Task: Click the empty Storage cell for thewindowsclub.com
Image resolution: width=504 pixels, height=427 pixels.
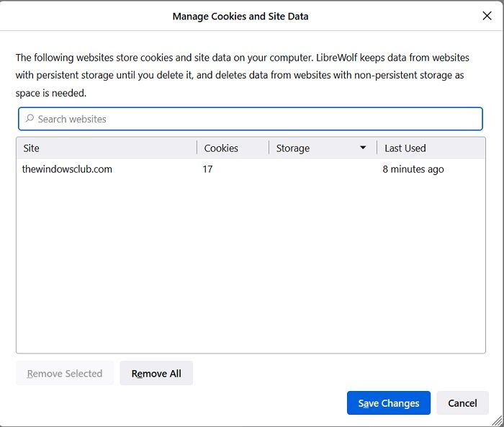Action: pyautogui.click(x=322, y=170)
